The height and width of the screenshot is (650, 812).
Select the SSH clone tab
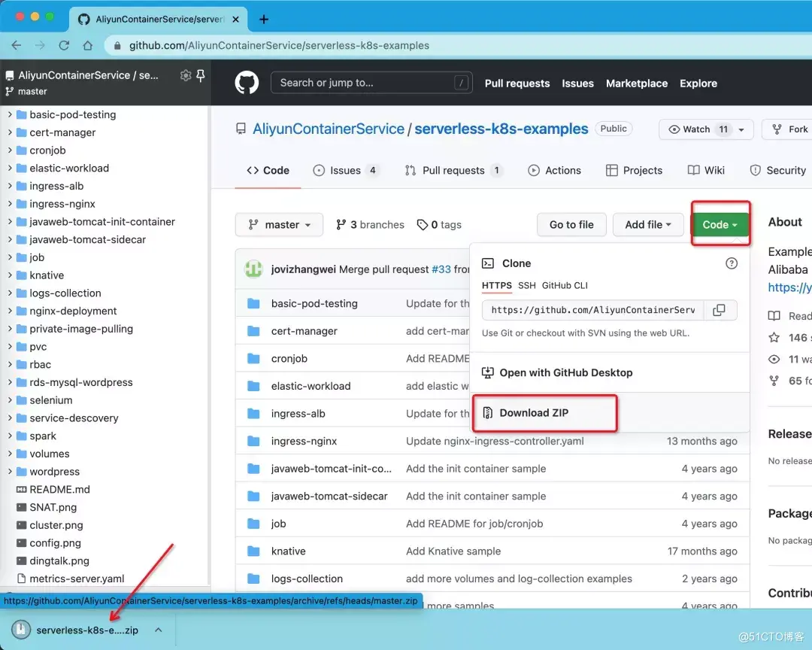click(x=526, y=286)
